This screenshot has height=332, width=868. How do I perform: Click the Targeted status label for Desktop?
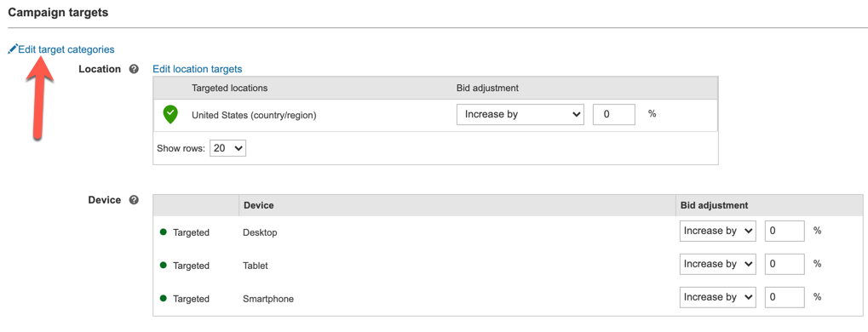click(191, 233)
